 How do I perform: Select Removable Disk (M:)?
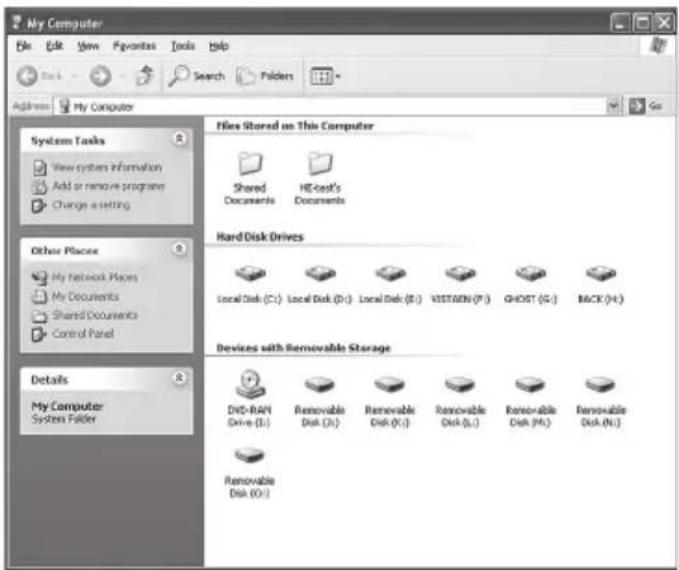point(530,402)
